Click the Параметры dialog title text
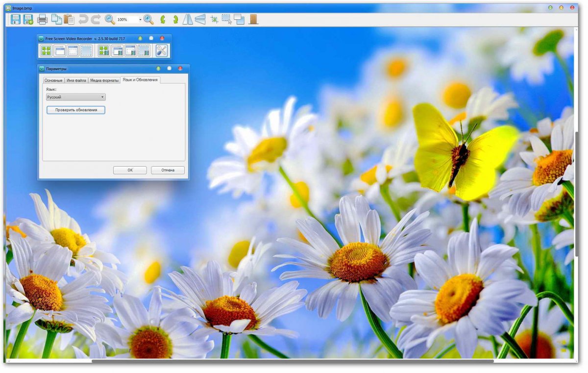The height and width of the screenshot is (373, 588). click(x=56, y=69)
